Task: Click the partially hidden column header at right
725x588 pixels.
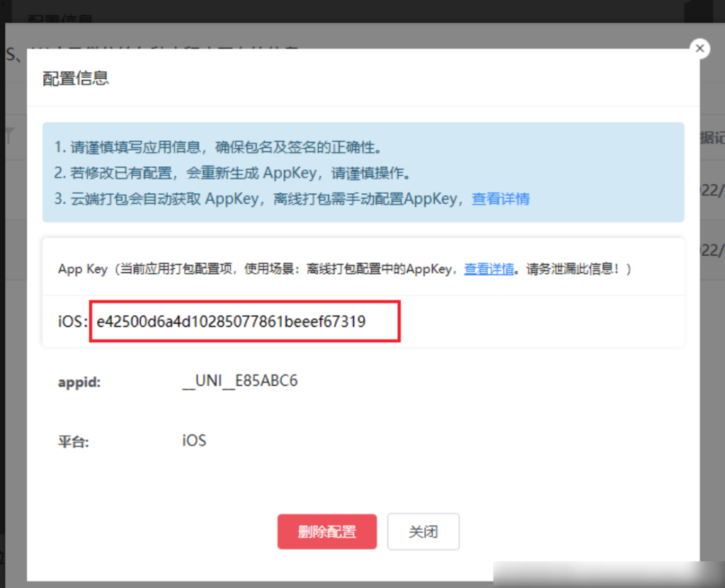Action: click(712, 139)
